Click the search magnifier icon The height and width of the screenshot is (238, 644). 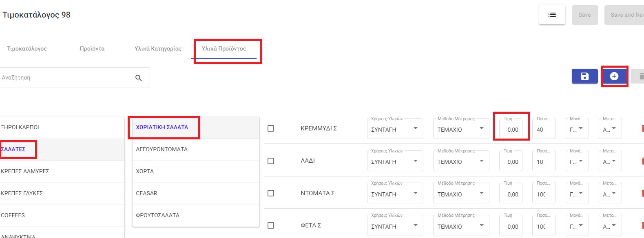pos(139,78)
